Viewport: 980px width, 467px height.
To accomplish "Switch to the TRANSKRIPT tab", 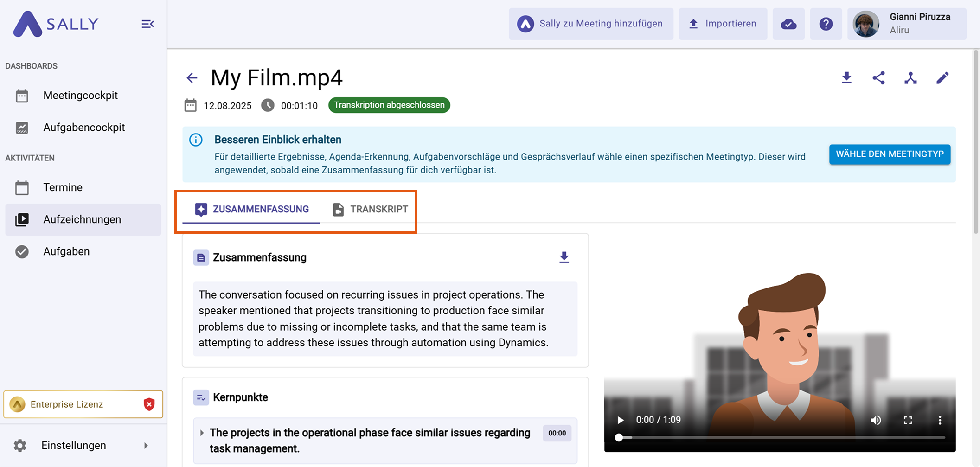I will pos(370,210).
